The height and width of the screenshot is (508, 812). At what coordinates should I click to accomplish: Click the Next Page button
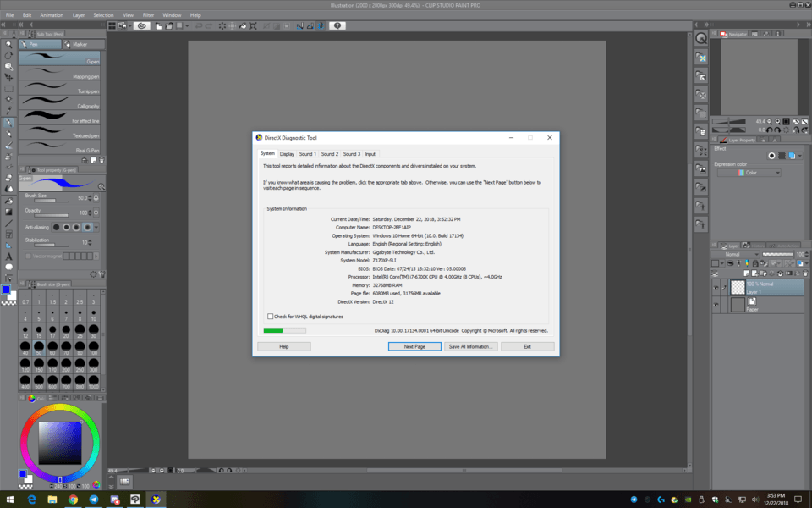(414, 345)
